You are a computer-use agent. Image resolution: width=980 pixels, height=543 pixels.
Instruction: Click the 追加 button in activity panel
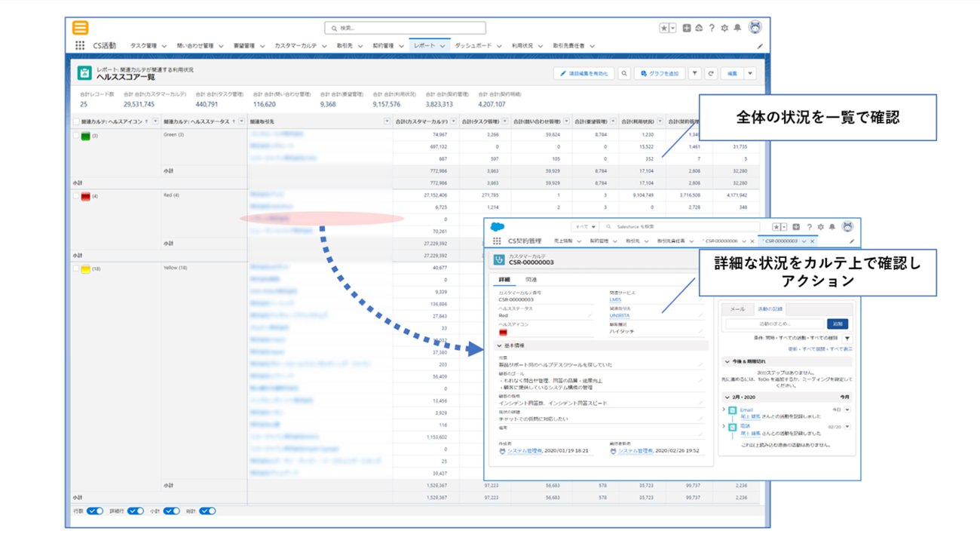(837, 324)
